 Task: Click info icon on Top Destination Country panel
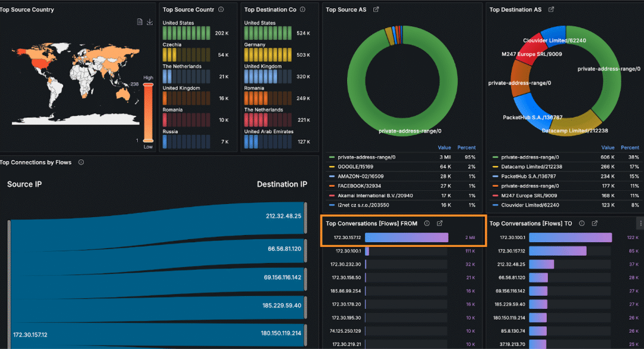[x=303, y=10]
